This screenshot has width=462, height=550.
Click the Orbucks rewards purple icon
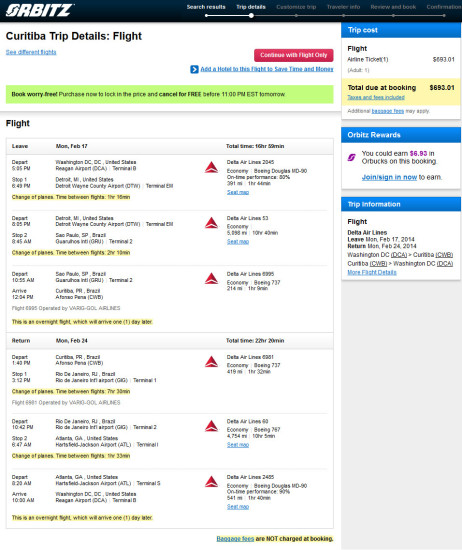tap(351, 157)
